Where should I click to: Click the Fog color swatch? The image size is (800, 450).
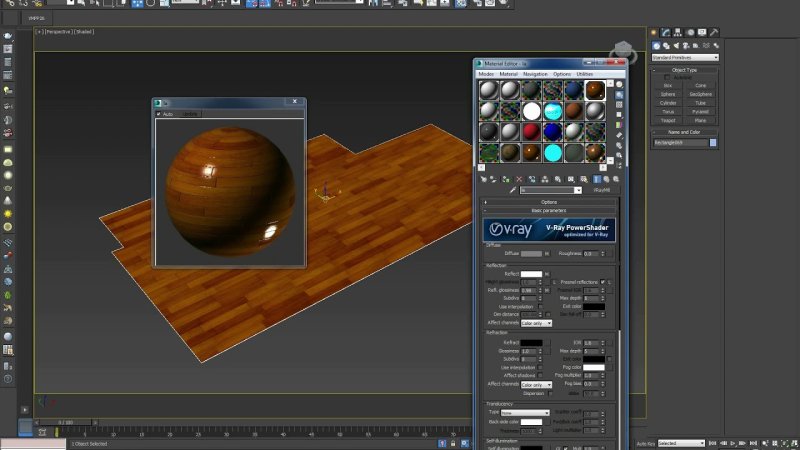594,367
